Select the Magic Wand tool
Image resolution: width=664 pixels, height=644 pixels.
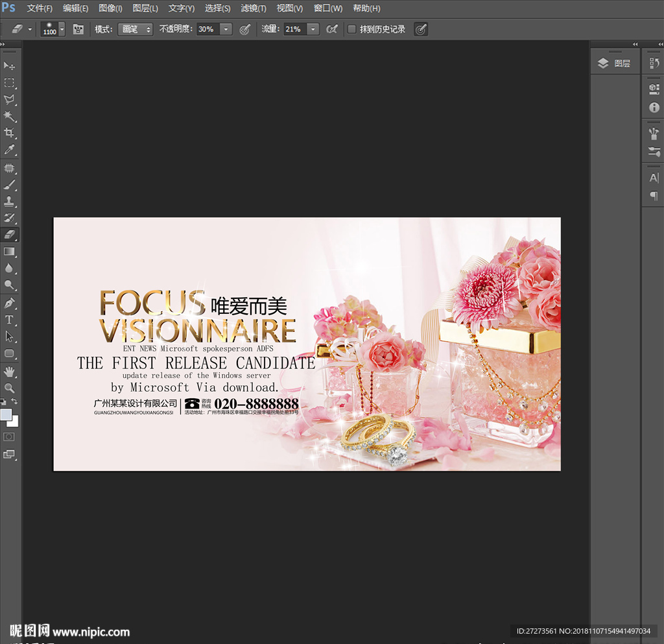click(10, 116)
